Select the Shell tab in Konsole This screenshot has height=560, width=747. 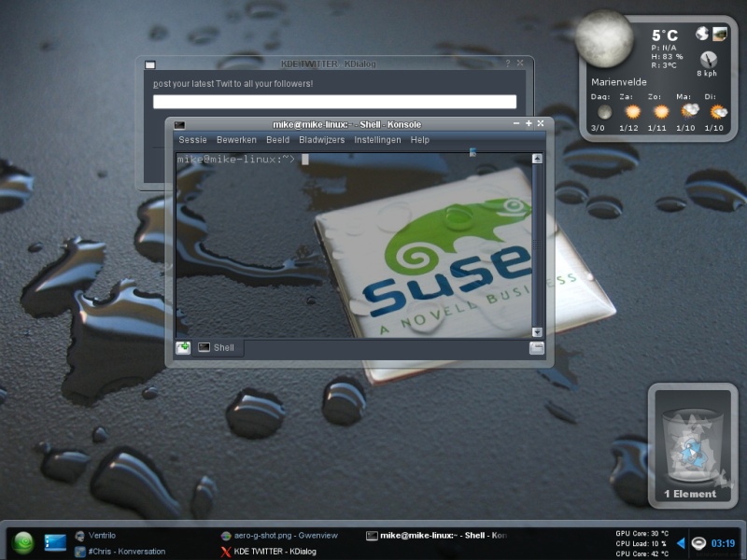click(218, 347)
